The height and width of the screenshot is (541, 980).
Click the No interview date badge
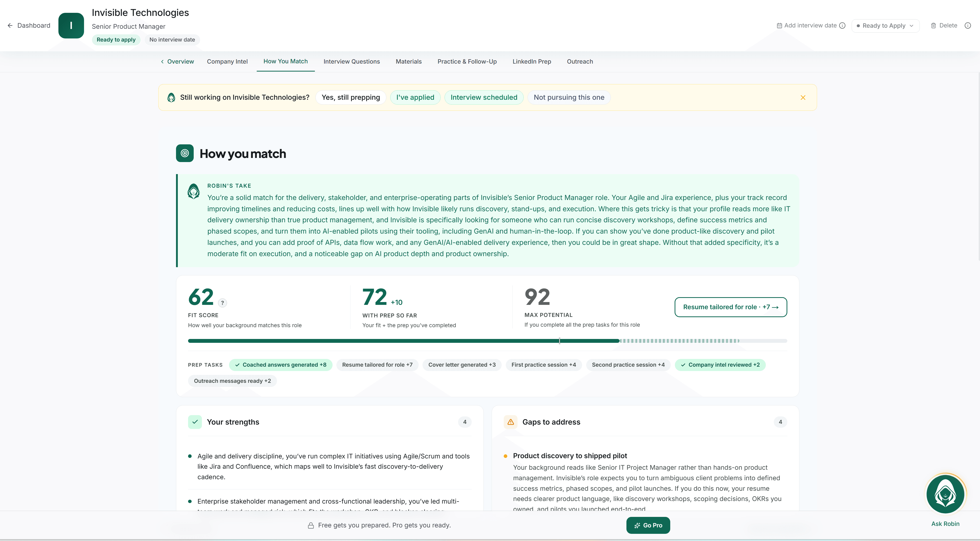click(172, 39)
